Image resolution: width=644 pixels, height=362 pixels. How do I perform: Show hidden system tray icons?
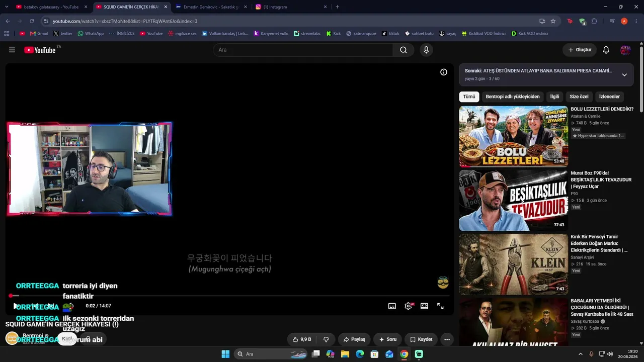(580, 354)
